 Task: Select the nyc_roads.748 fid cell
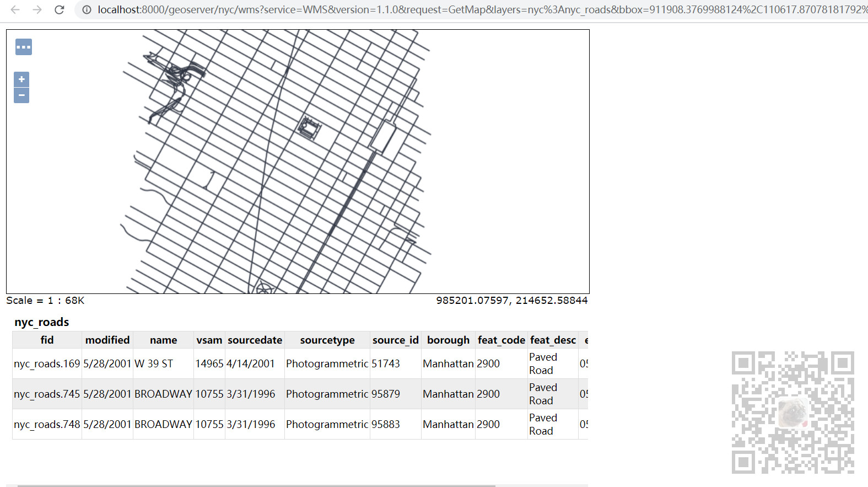[x=47, y=424]
